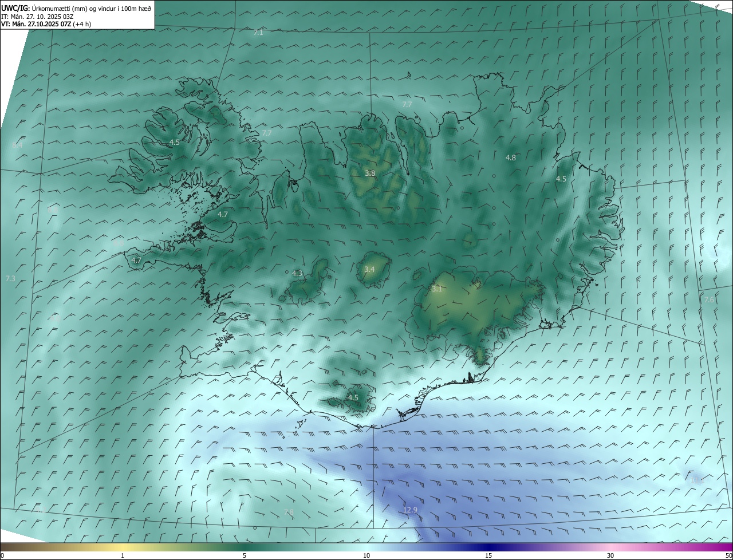Click the 0 tick on the color scale

(x=2, y=555)
